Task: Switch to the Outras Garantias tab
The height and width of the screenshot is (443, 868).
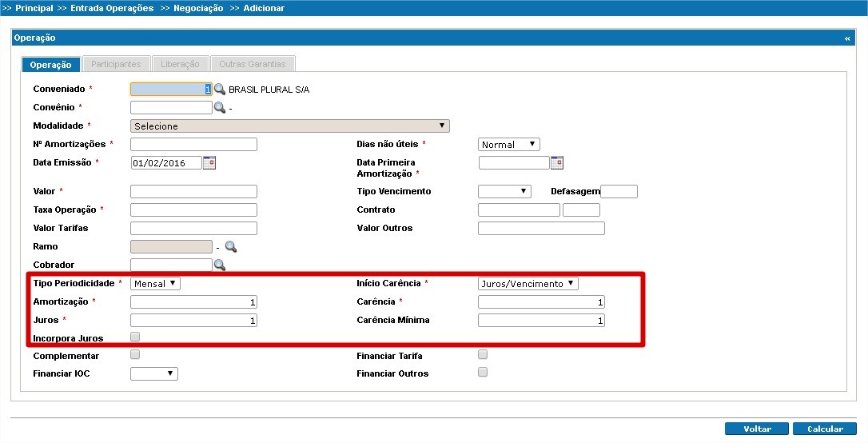Action: coord(253,64)
